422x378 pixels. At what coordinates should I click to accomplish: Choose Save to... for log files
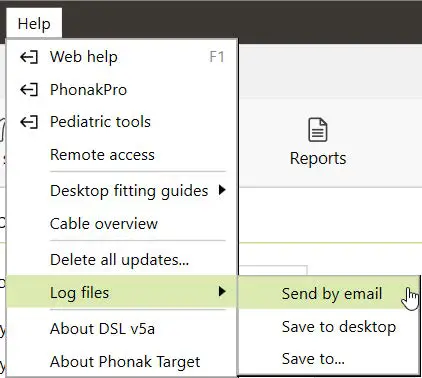329,359
